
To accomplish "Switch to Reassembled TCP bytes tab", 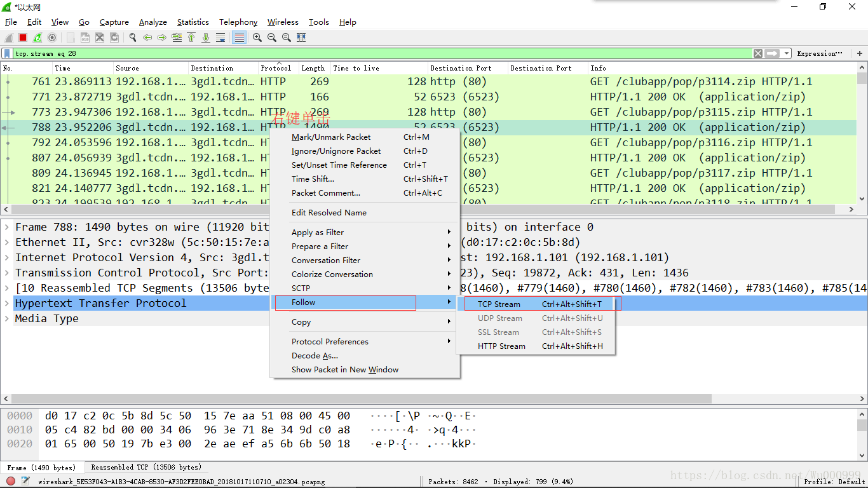I will (146, 467).
